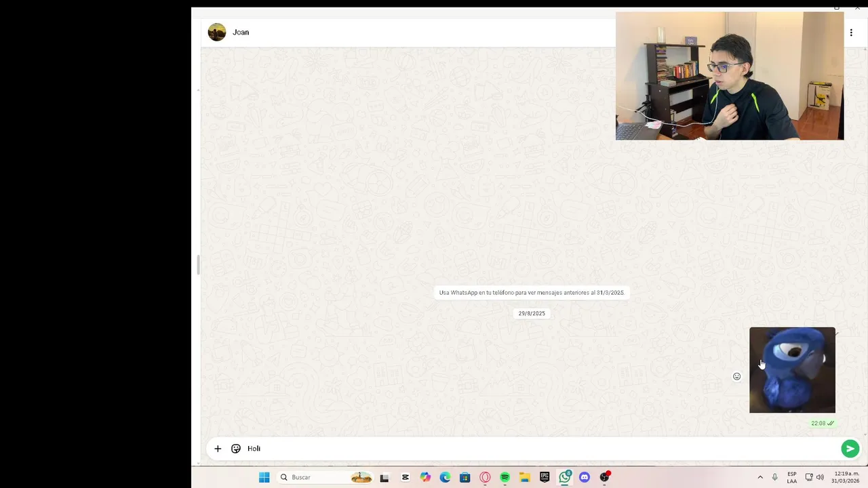
Task: Click the webcam overlay video
Action: 730,76
